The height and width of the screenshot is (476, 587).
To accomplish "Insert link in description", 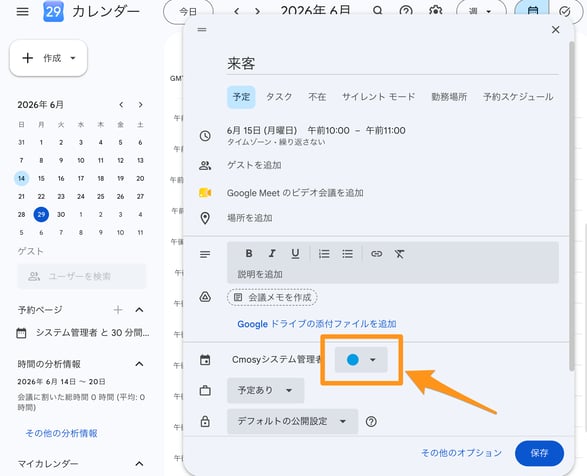I will pyautogui.click(x=376, y=254).
